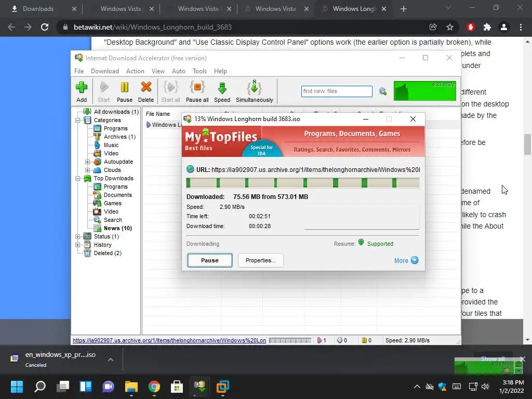Open a new browser tab
Viewport: 532px width, 399px height.
(x=403, y=9)
